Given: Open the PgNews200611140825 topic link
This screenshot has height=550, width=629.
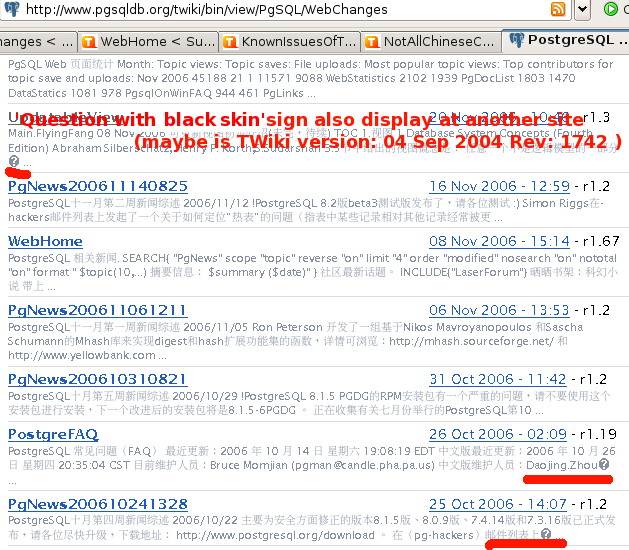Looking at the screenshot, I should point(97,186).
